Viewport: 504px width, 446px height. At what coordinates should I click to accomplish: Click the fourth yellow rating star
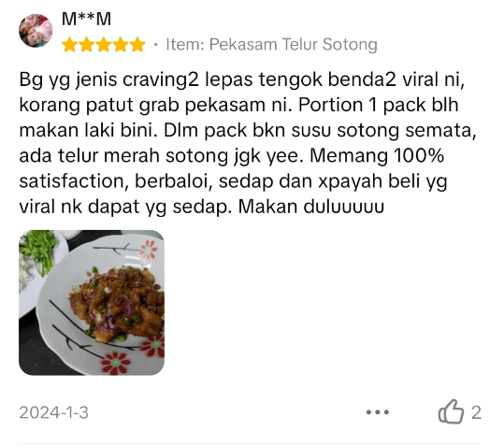pos(121,45)
